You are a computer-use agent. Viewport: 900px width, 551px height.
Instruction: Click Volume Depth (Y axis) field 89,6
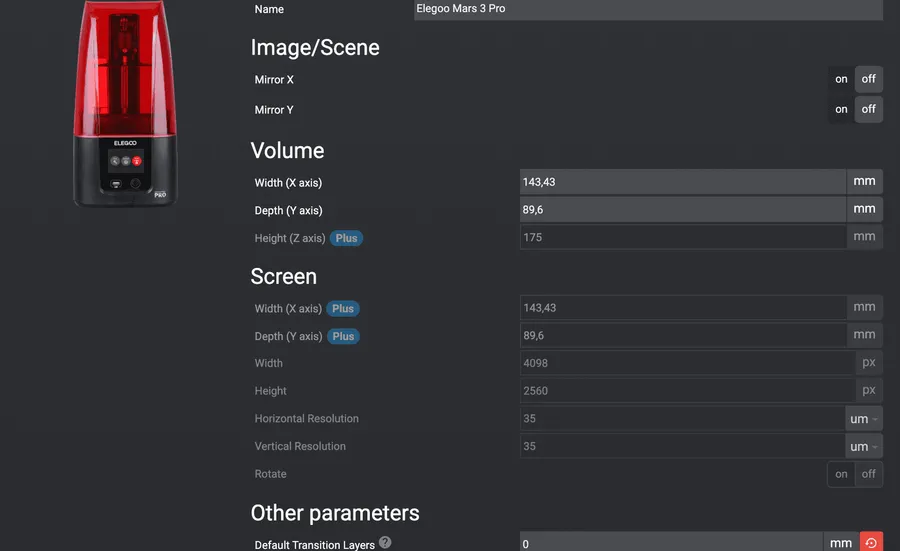682,209
